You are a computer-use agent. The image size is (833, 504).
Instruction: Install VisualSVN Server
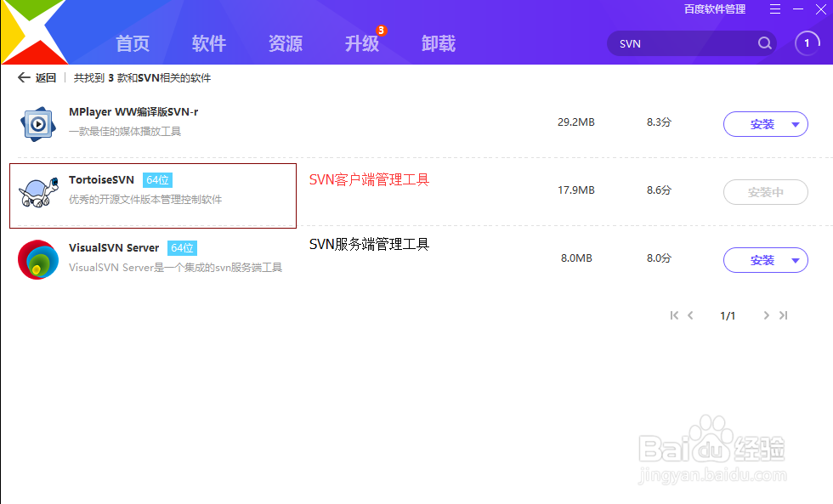762,260
